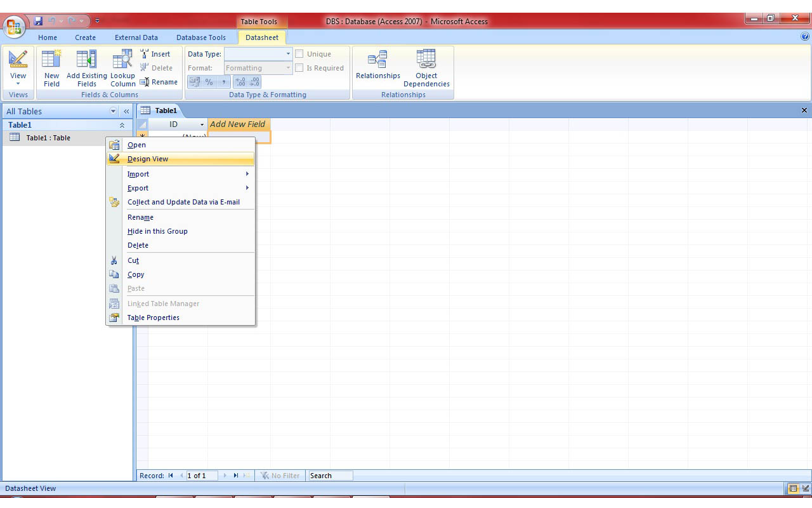Viewport: 812px width, 508px height.
Task: Tick the Unique checkbox
Action: [299, 54]
